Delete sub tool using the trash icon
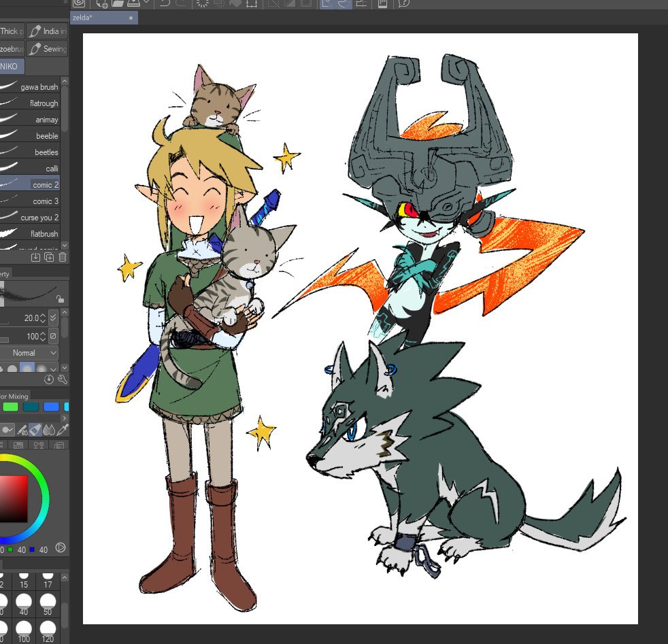668x644 pixels. click(x=63, y=257)
